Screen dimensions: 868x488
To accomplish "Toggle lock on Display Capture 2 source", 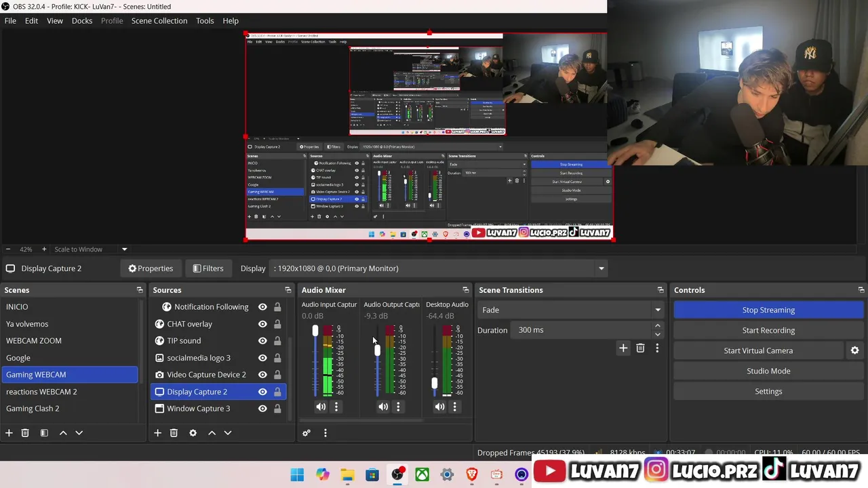I will point(277,392).
